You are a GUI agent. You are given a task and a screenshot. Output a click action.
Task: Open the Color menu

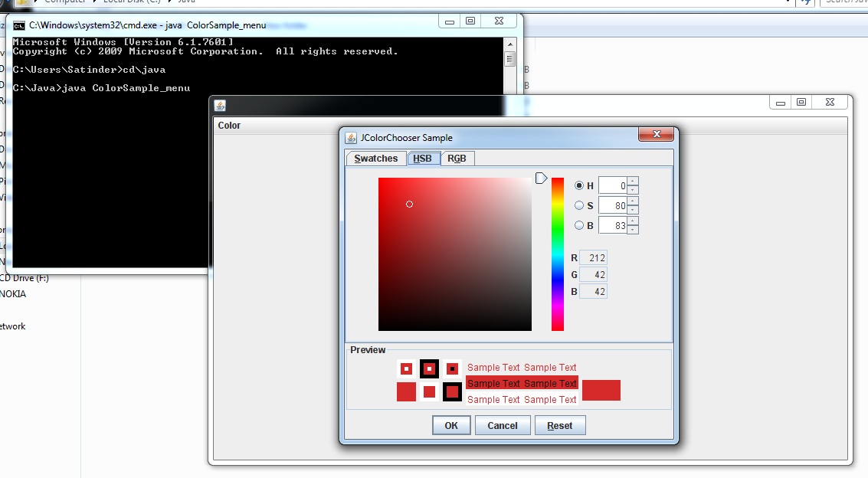tap(229, 126)
